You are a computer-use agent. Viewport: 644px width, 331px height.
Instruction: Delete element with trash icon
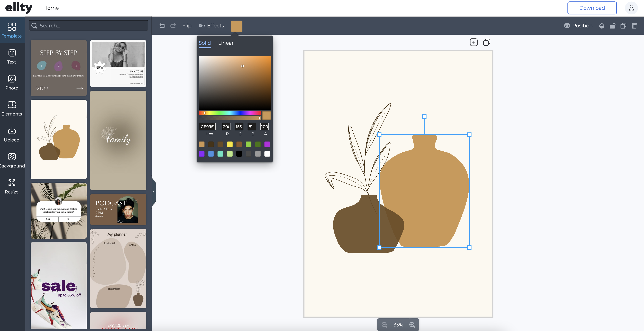click(634, 26)
